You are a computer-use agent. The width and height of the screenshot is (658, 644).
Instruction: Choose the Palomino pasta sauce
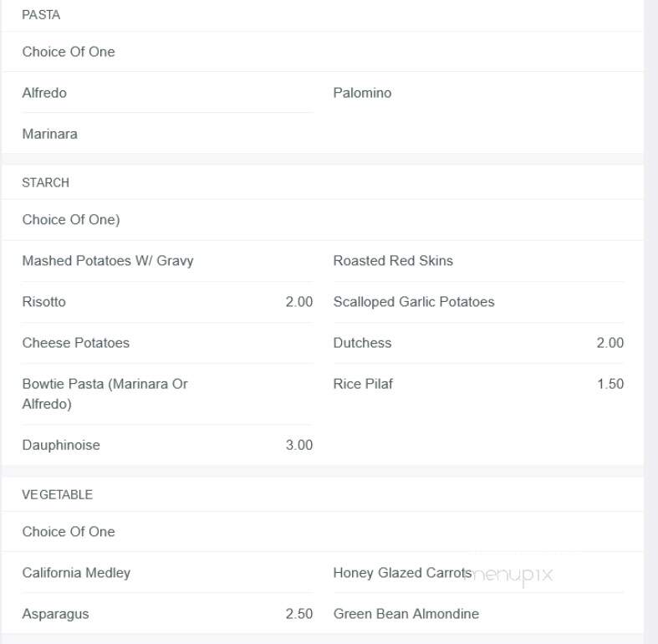(362, 93)
